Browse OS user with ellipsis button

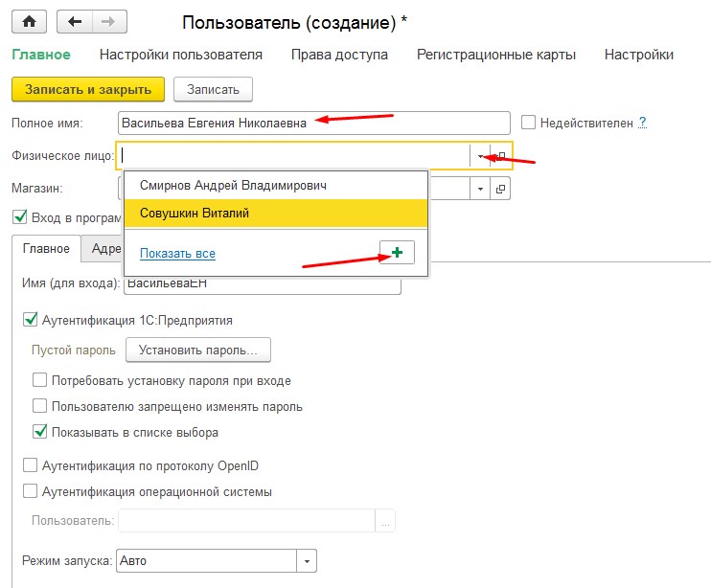(x=385, y=521)
